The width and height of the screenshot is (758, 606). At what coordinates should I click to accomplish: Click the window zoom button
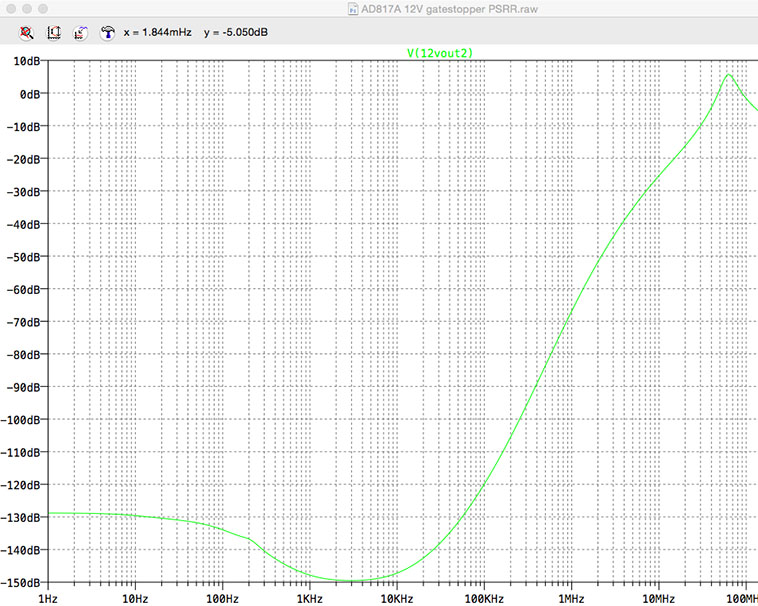pos(43,9)
